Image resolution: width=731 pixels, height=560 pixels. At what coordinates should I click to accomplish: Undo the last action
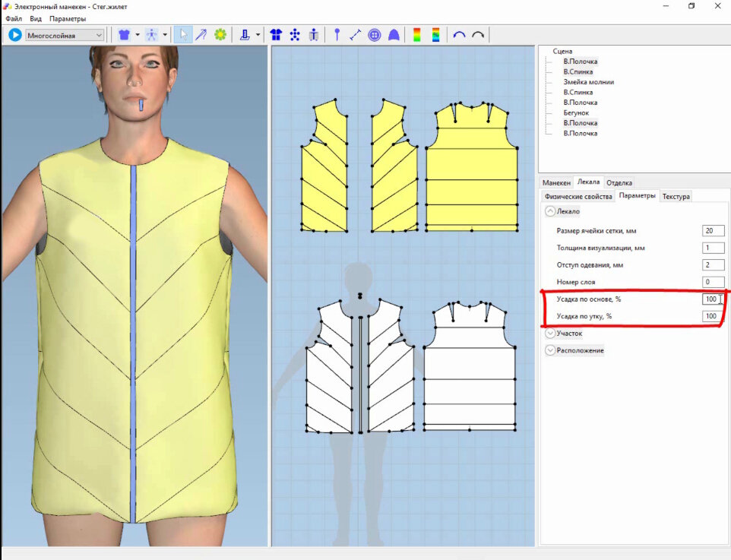click(x=459, y=35)
